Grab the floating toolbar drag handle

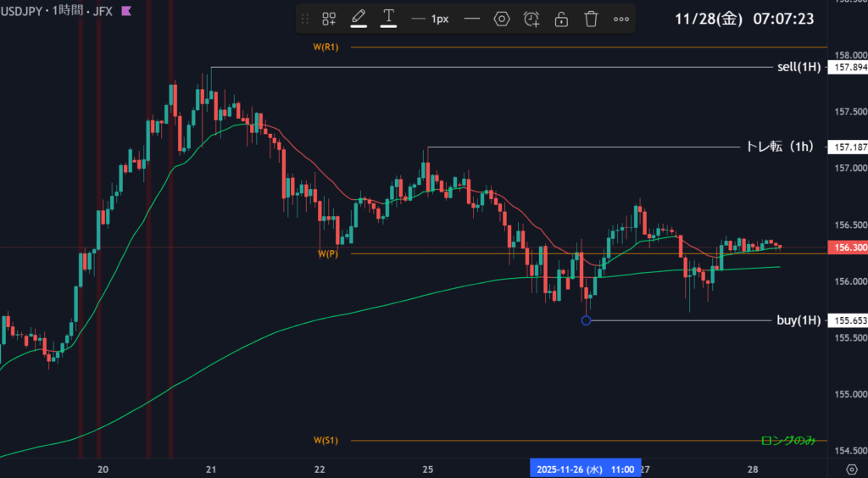[305, 19]
